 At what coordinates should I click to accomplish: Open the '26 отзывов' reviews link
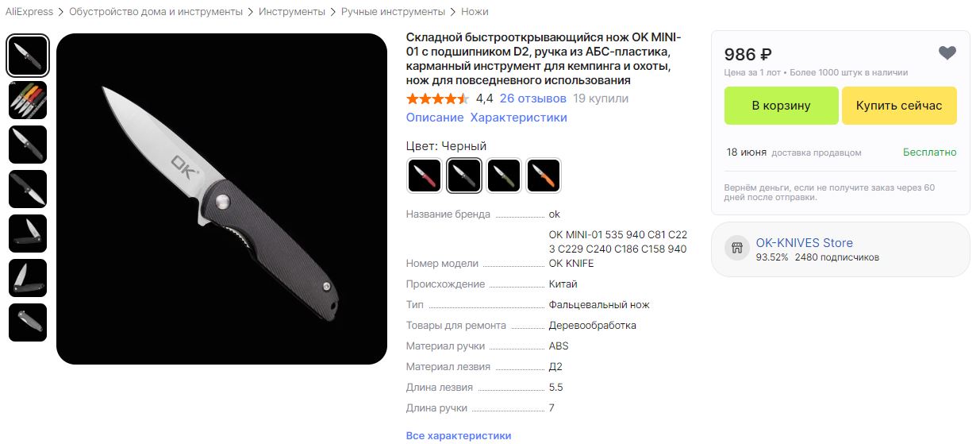pos(532,98)
